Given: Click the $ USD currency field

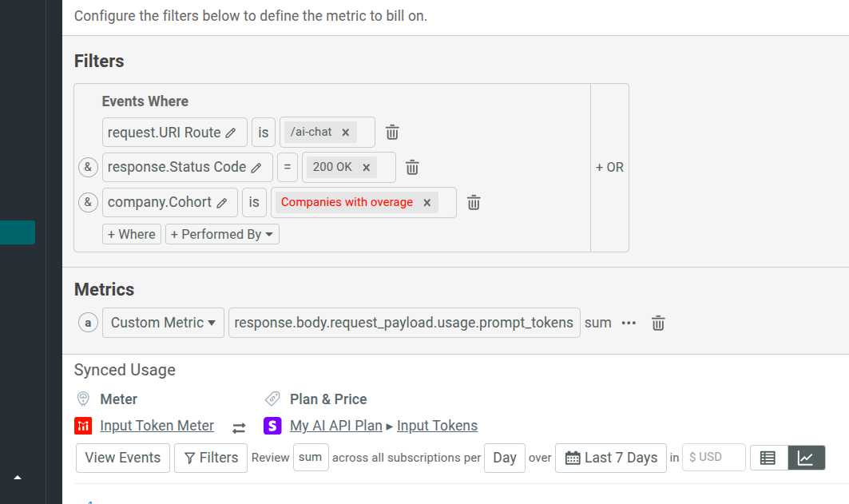Looking at the screenshot, I should coord(713,458).
